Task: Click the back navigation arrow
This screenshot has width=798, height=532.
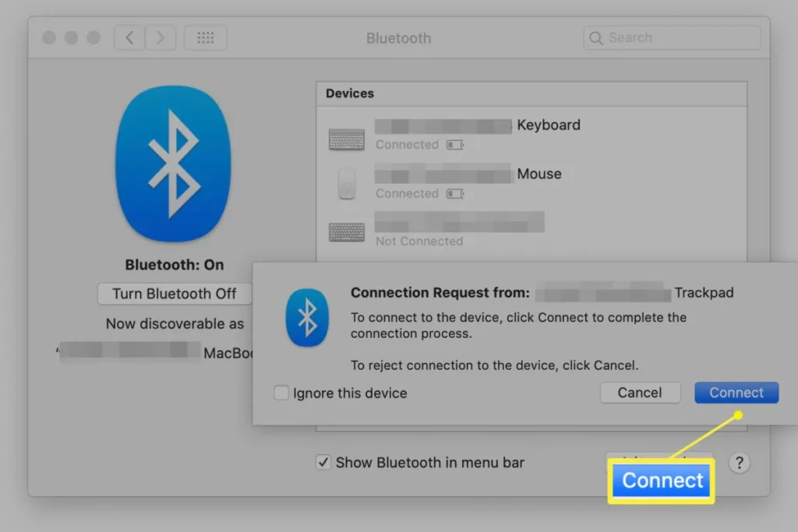Action: click(x=130, y=37)
